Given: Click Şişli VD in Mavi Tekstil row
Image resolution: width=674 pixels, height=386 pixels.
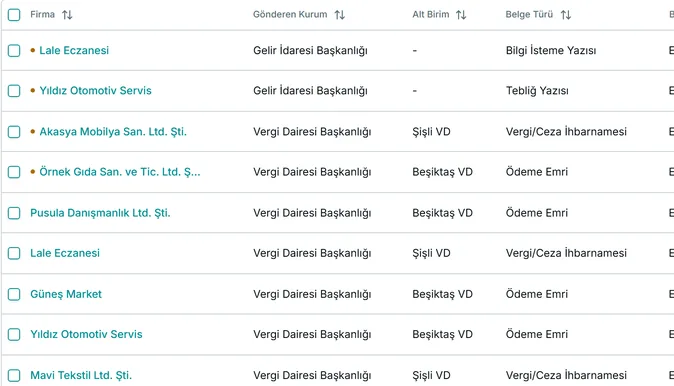Looking at the screenshot, I should pos(432,375).
